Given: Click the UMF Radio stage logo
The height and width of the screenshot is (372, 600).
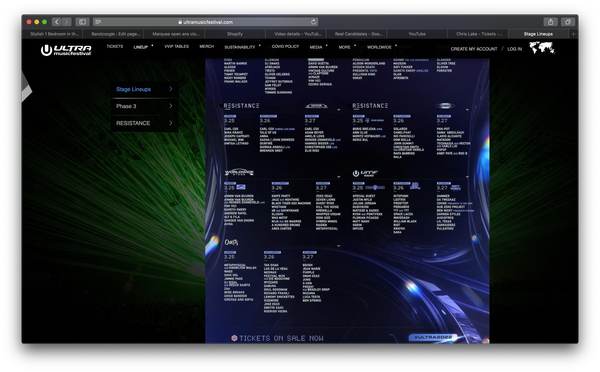Looking at the screenshot, I should 365,173.
